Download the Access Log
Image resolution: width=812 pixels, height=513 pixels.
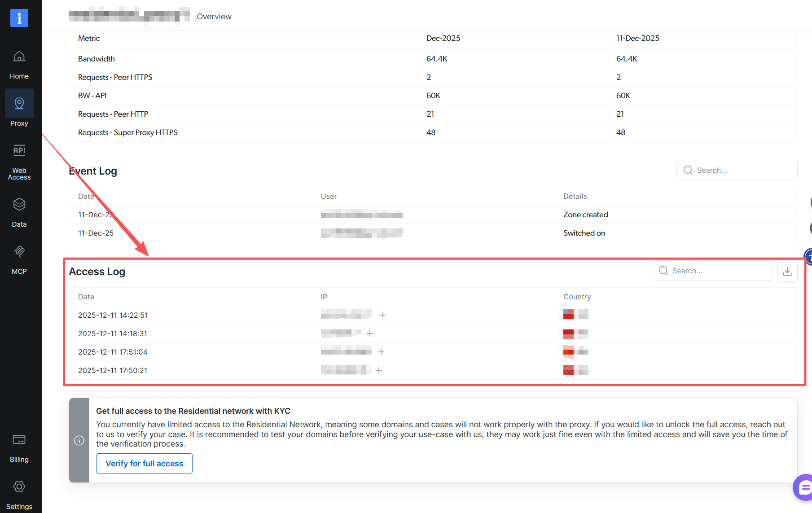787,271
